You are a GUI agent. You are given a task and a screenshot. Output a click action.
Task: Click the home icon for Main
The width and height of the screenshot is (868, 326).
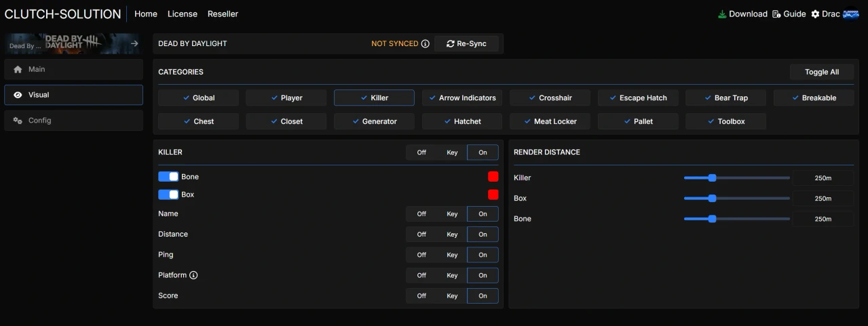pyautogui.click(x=18, y=70)
